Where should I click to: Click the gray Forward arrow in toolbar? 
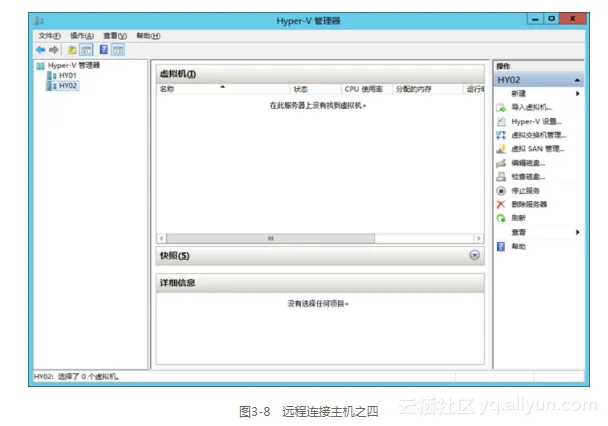tap(54, 50)
